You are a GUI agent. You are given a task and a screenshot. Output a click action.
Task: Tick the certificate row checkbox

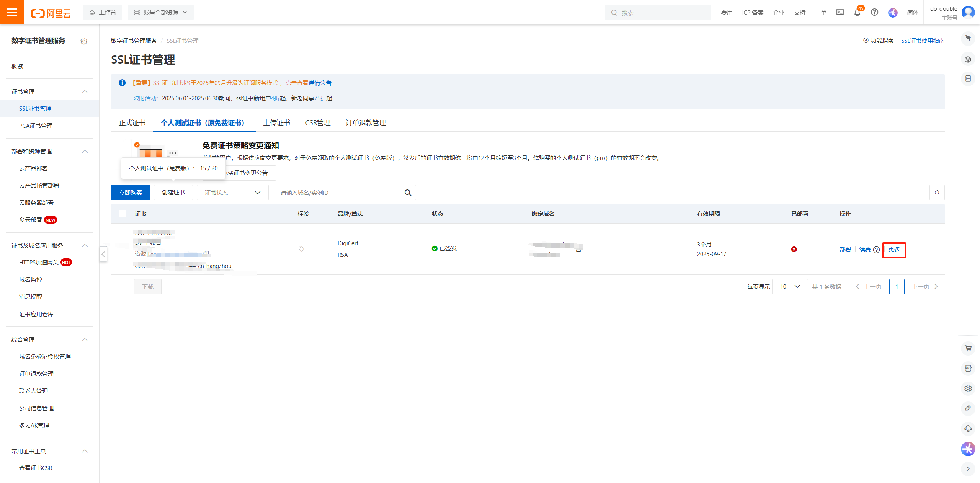122,250
